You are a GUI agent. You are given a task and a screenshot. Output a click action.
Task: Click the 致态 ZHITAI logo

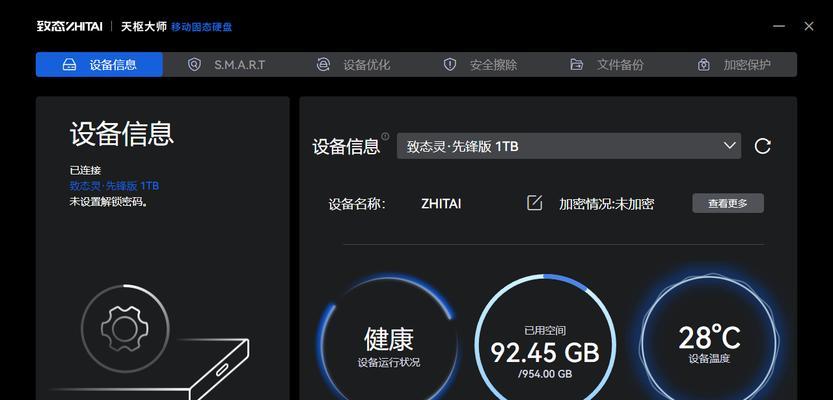(x=70, y=26)
